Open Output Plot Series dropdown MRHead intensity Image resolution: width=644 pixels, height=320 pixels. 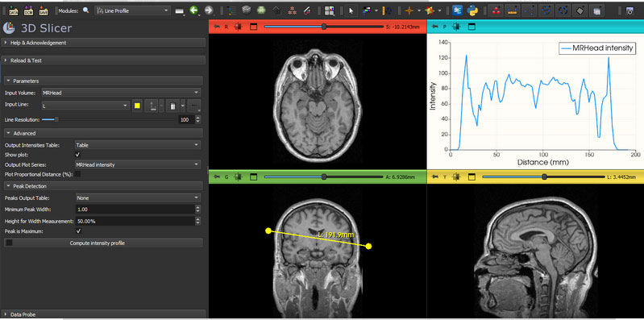pyautogui.click(x=138, y=164)
